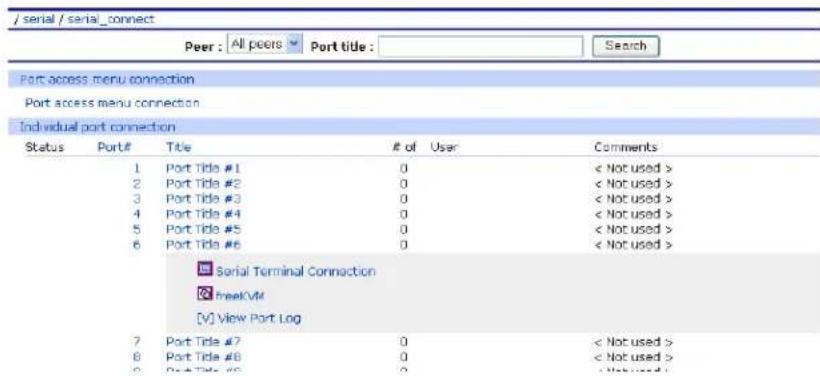Open the Port Title #3 link

[x=203, y=199]
